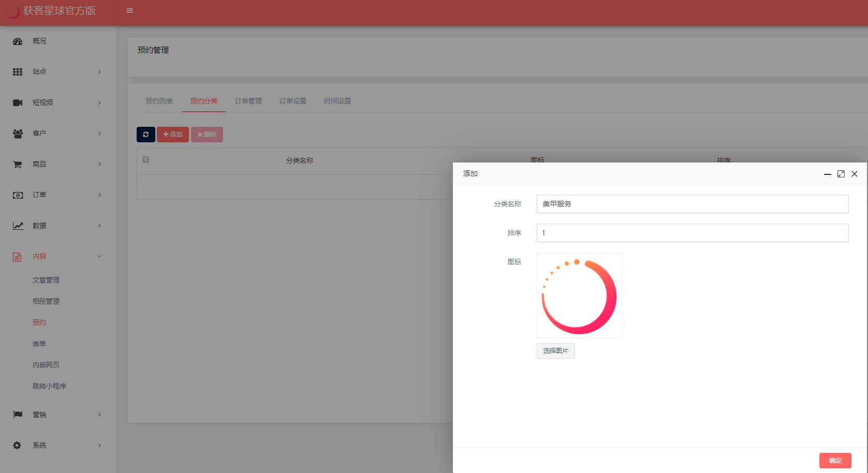Expand the 客户 sidebar menu chevron
Viewport: 868px width, 473px height.
click(x=99, y=134)
